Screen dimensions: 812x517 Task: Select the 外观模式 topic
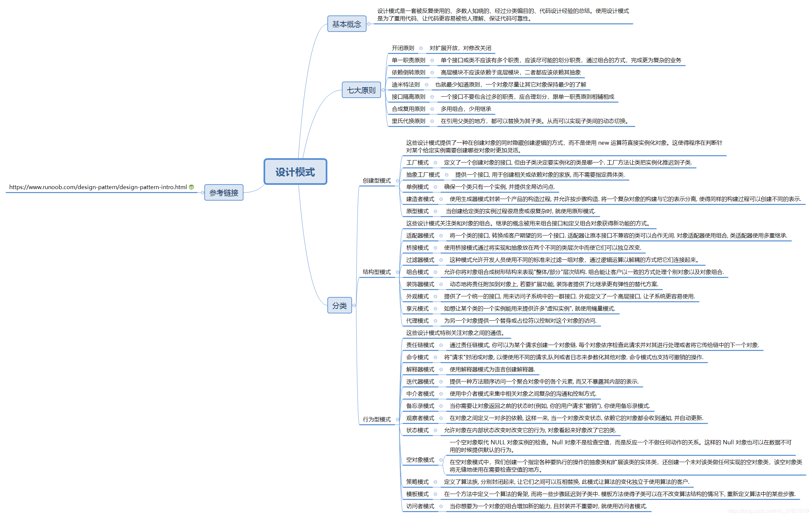coord(417,296)
